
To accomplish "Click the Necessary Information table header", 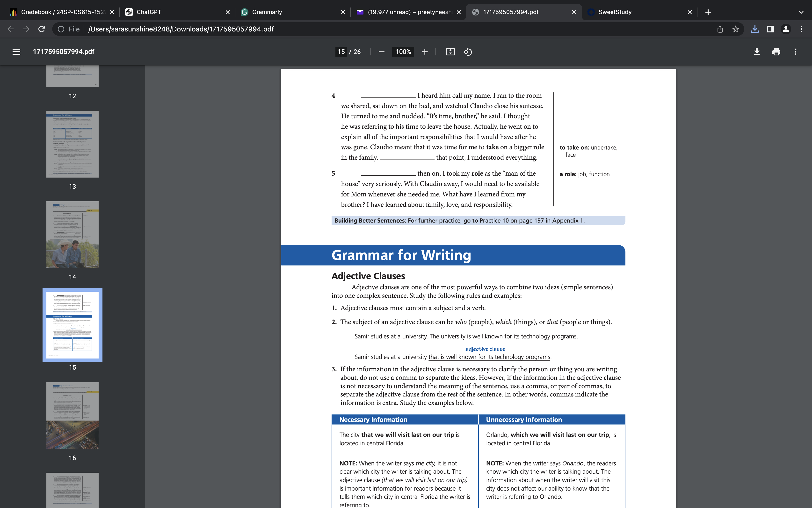I will tap(373, 420).
